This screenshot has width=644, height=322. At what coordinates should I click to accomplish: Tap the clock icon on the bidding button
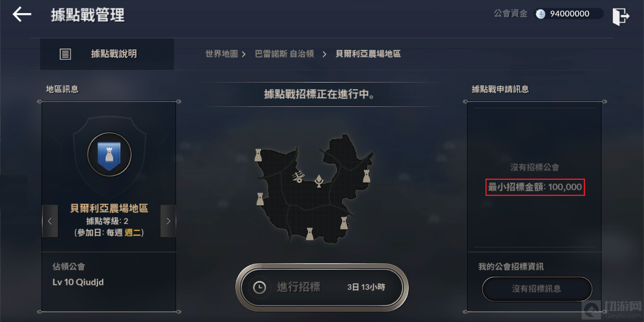pyautogui.click(x=259, y=287)
